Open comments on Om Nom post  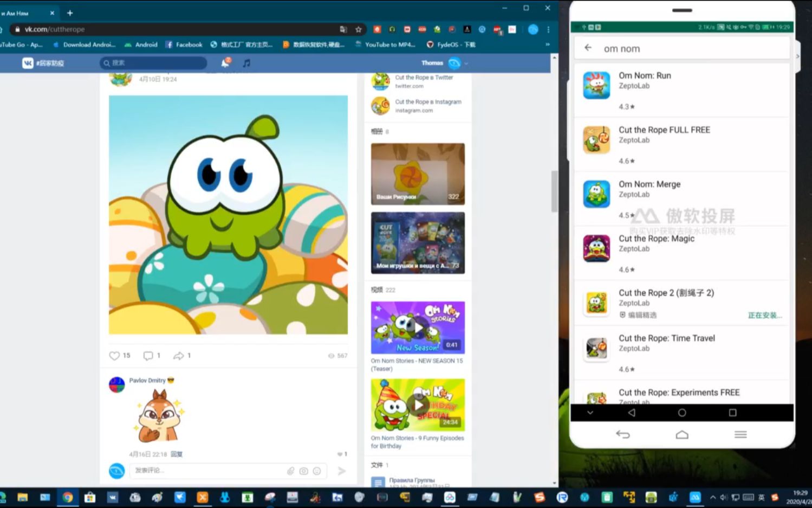coord(148,356)
